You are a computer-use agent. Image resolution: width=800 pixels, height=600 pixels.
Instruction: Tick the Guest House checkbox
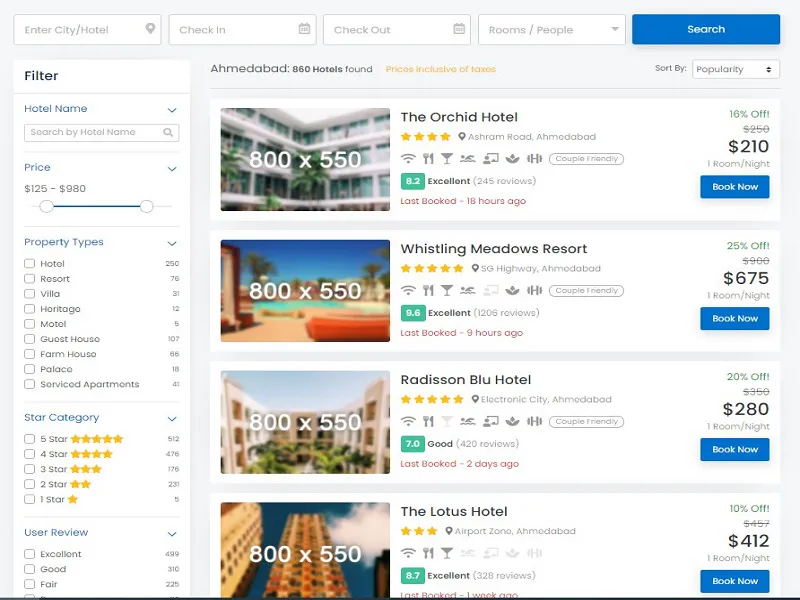coord(30,339)
